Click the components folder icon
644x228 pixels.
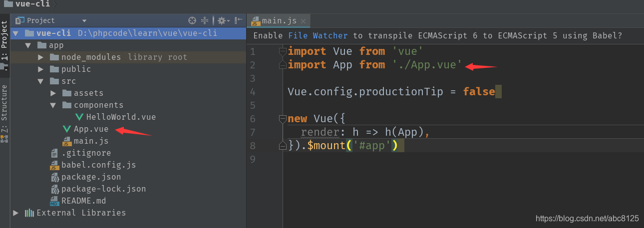[66, 105]
